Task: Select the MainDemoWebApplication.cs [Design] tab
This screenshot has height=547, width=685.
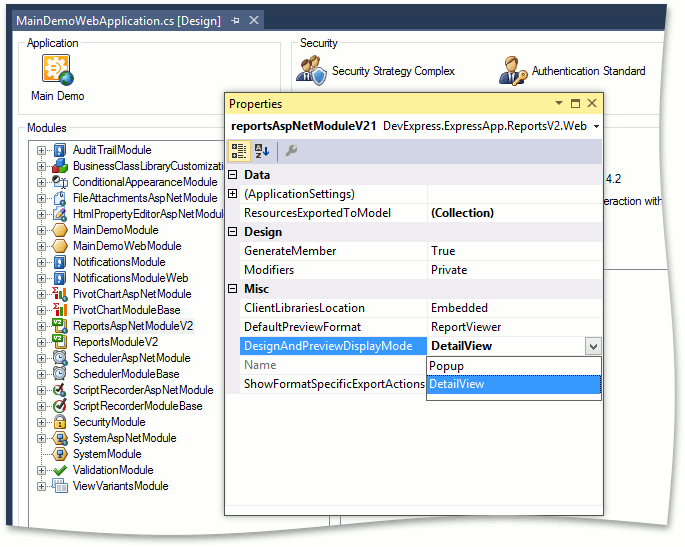Action: [x=118, y=21]
